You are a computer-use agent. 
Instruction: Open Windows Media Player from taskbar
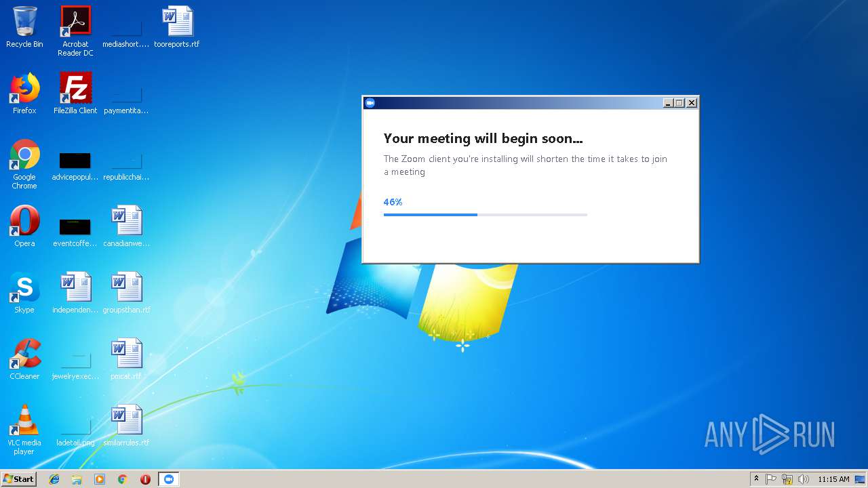pos(100,479)
